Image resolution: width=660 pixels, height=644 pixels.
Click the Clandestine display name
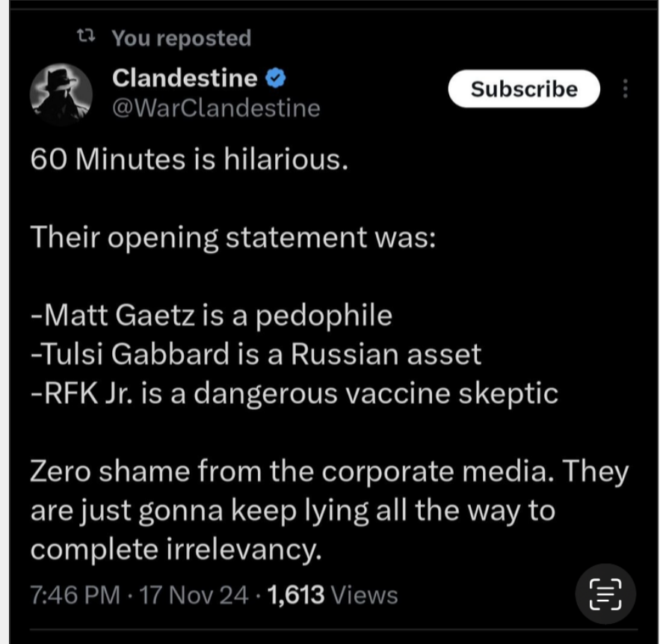(185, 77)
